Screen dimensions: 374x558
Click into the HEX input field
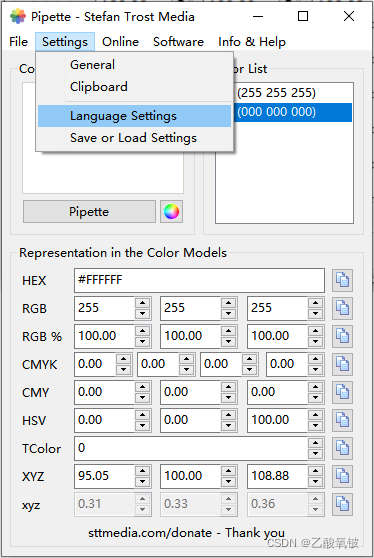tap(199, 280)
